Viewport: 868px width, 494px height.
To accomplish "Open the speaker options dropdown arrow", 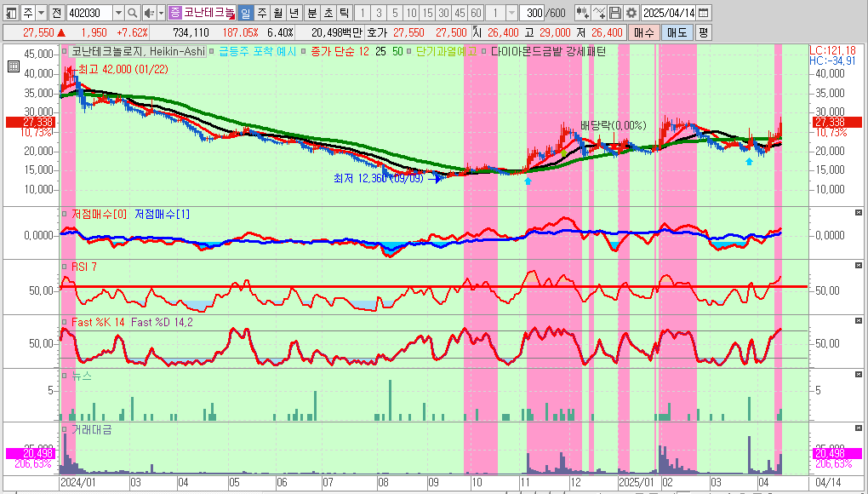I will [161, 13].
